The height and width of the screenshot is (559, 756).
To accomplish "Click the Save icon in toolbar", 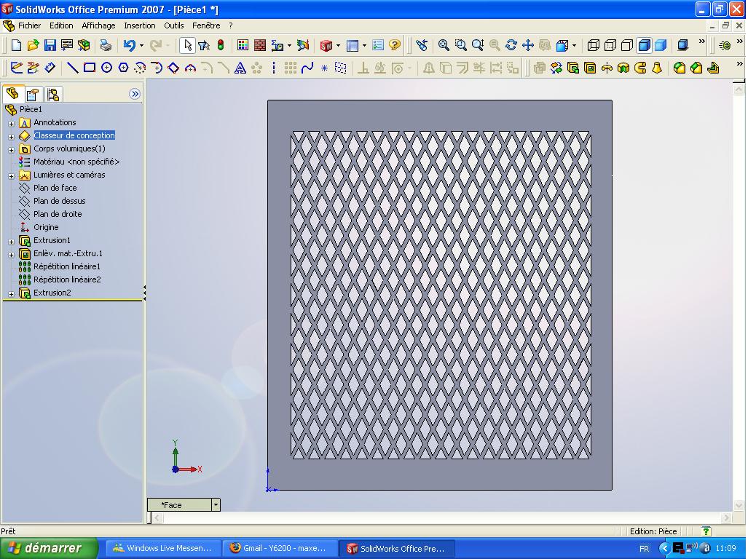I will click(x=50, y=45).
